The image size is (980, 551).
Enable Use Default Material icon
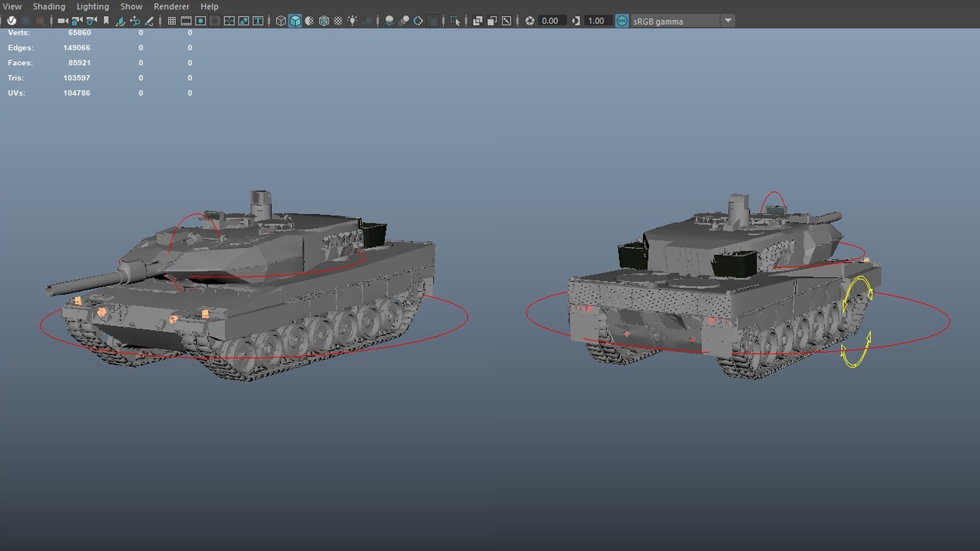[x=309, y=21]
